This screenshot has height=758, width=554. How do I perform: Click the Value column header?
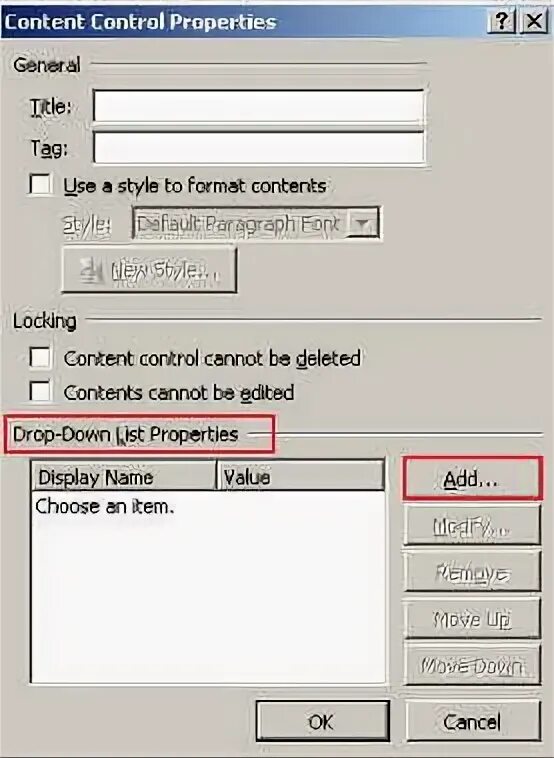tap(301, 476)
